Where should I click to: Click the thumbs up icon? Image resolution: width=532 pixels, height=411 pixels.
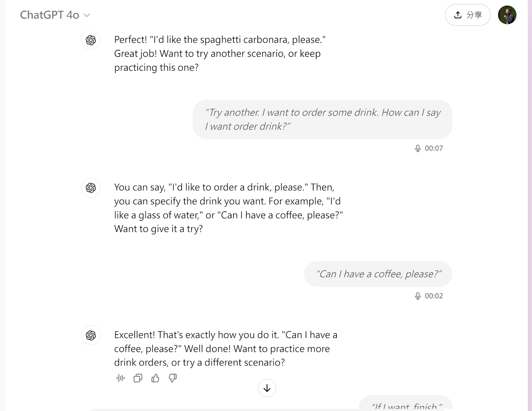click(155, 378)
